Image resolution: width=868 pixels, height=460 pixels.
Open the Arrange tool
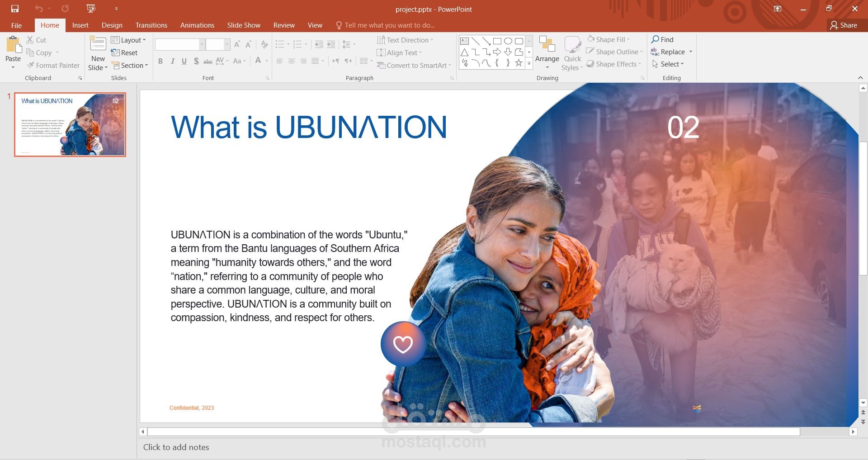547,52
